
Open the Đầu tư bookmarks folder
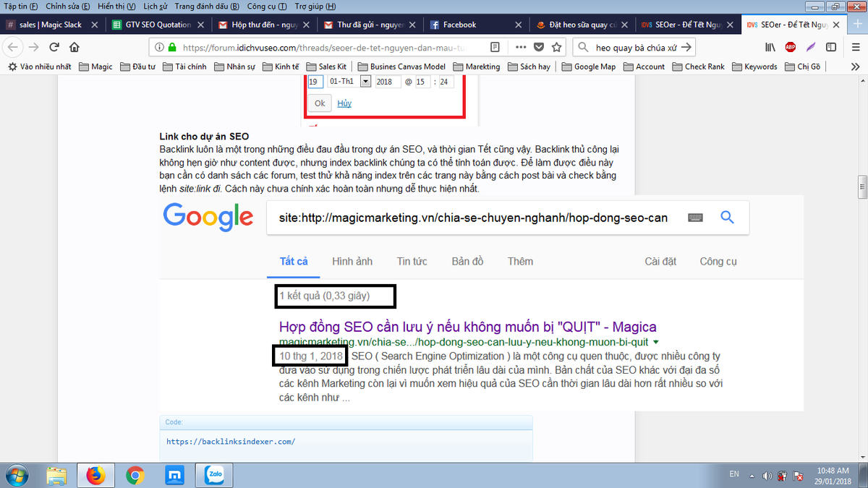click(x=138, y=67)
